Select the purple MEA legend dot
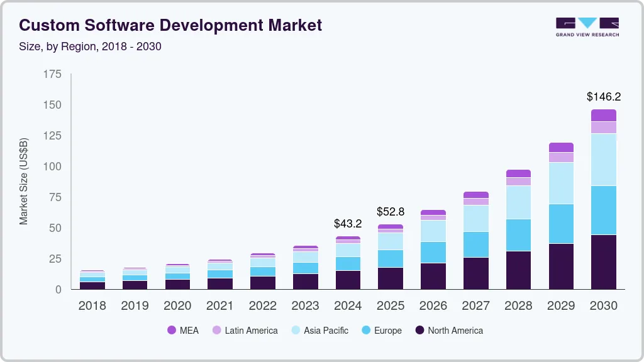The width and height of the screenshot is (644, 362). pyautogui.click(x=171, y=331)
